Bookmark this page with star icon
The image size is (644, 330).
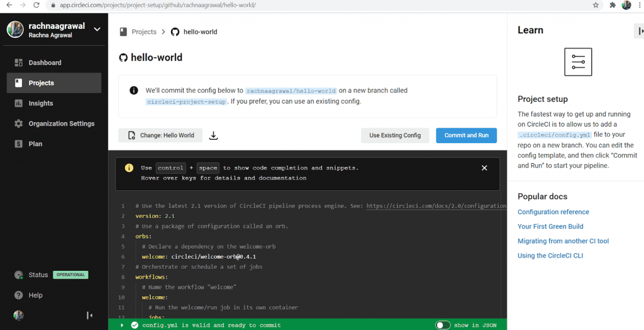coord(596,5)
